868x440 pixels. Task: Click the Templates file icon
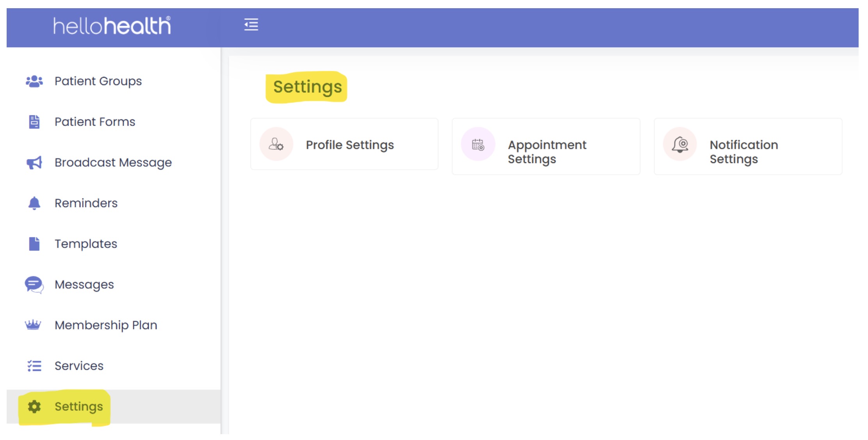pyautogui.click(x=34, y=244)
